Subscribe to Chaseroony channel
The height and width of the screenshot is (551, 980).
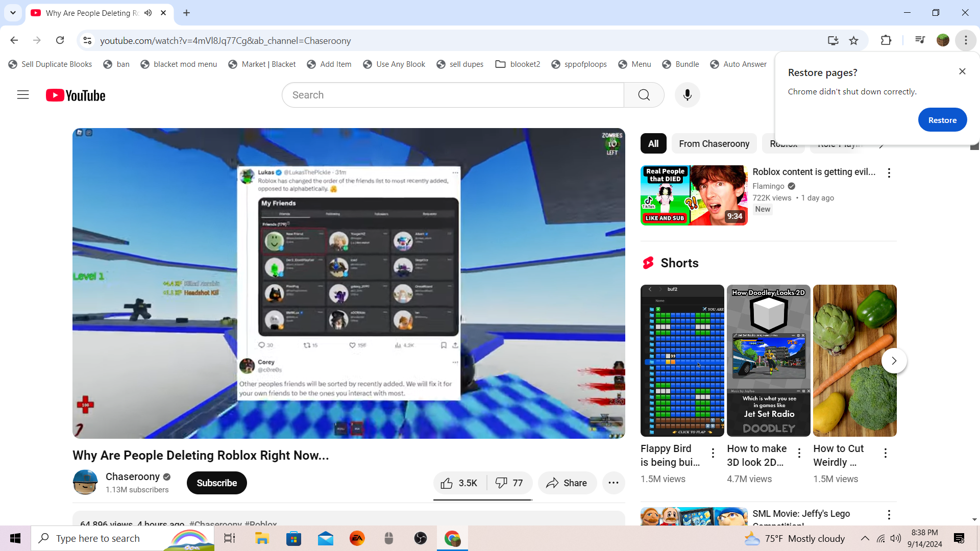point(216,483)
